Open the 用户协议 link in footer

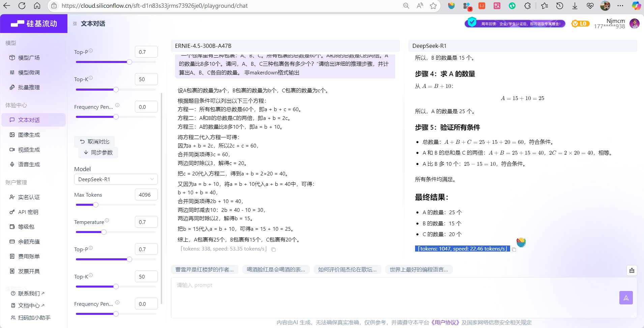[445, 322]
